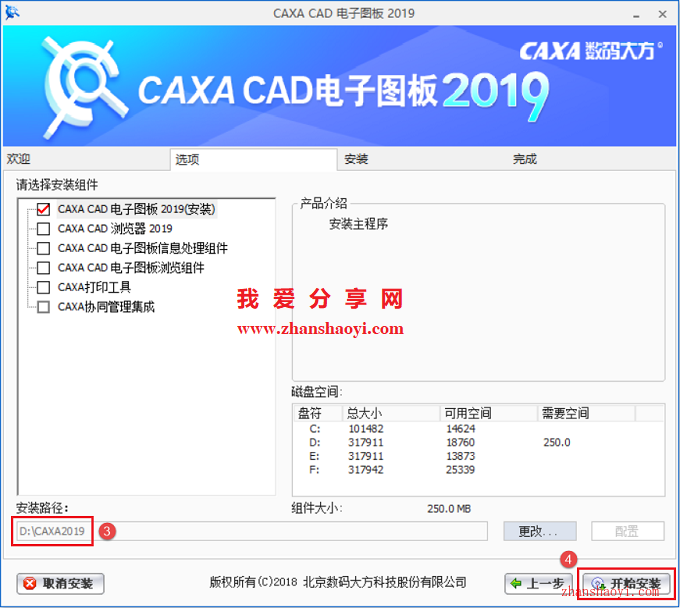Enable the CAXA打印工具 checkbox

[x=43, y=288]
